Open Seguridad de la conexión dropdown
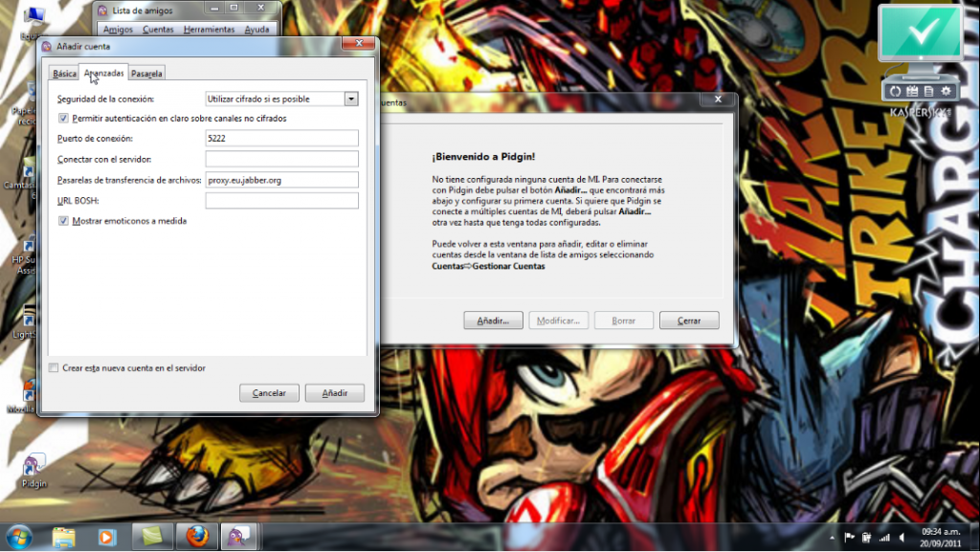 (x=282, y=99)
